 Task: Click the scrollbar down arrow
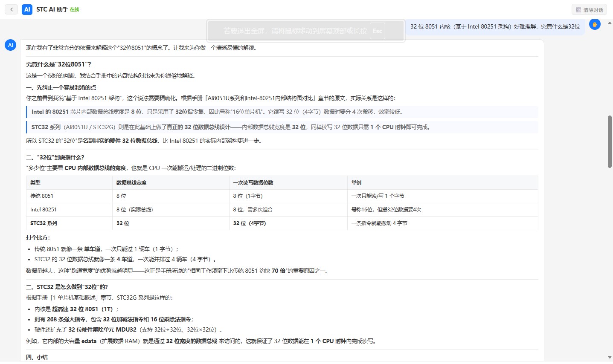tap(610, 357)
